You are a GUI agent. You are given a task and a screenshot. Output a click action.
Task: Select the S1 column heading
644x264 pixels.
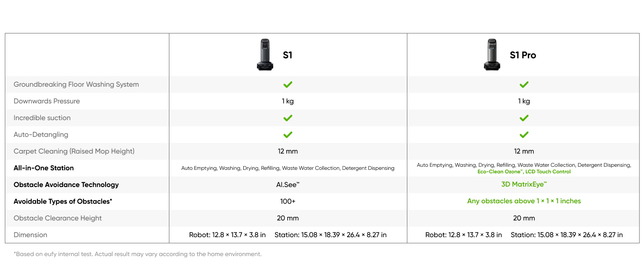pos(287,55)
